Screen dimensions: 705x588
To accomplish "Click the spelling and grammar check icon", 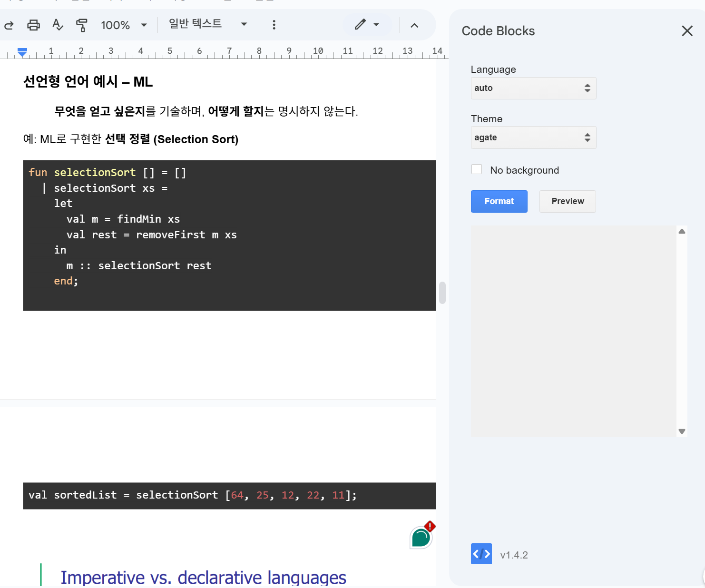I will (58, 25).
